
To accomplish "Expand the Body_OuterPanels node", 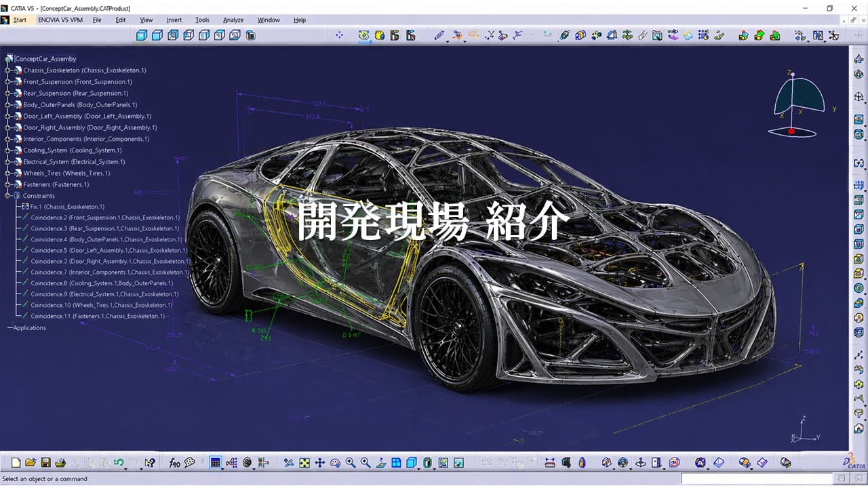I will 8,104.
